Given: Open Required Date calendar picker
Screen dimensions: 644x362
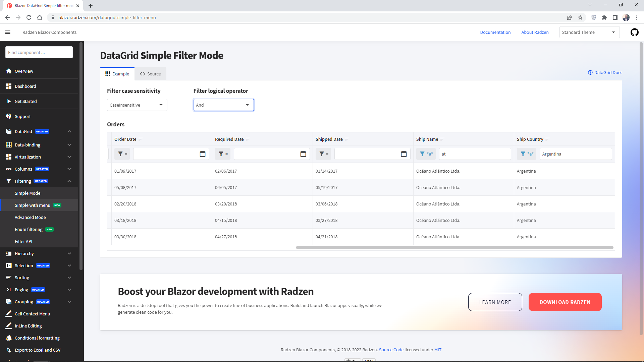Looking at the screenshot, I should (303, 154).
